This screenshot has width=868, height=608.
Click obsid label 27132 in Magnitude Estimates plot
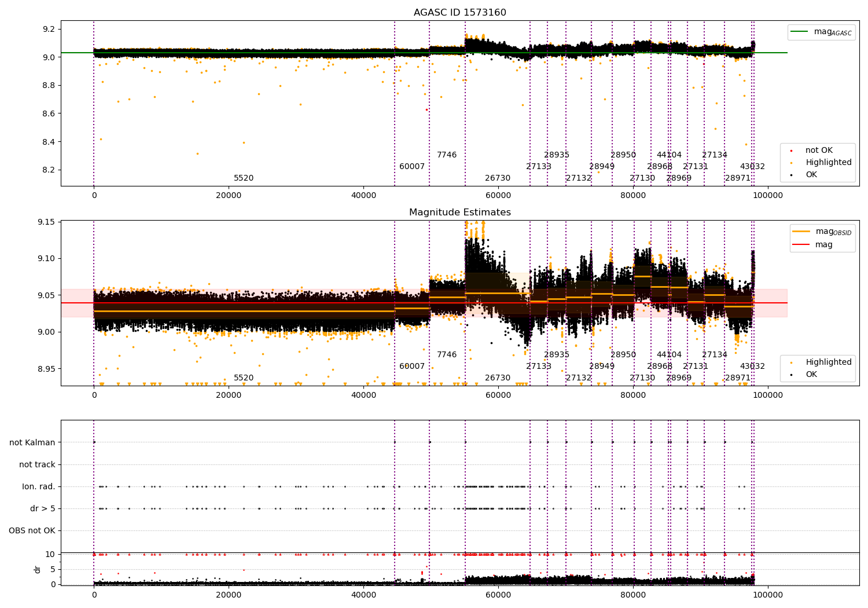[x=579, y=378]
